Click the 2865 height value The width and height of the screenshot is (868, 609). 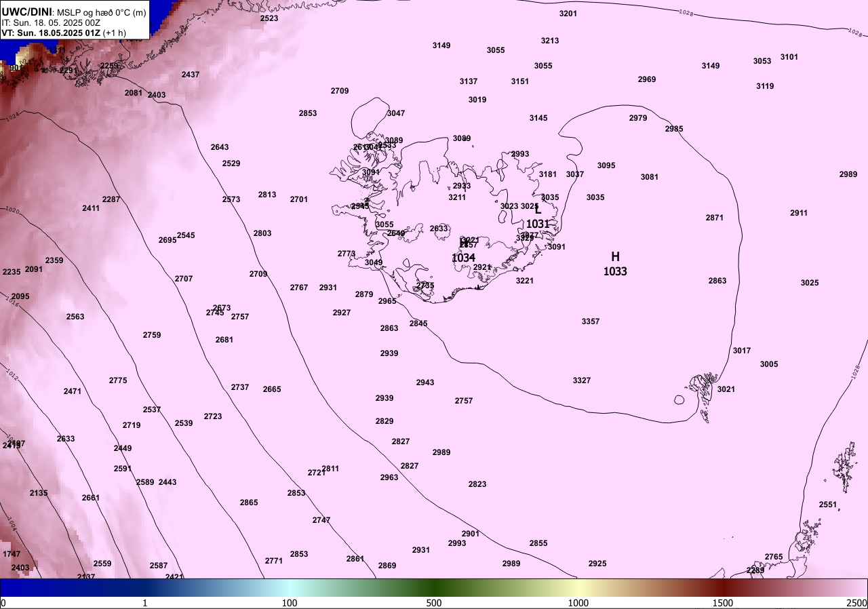[249, 503]
